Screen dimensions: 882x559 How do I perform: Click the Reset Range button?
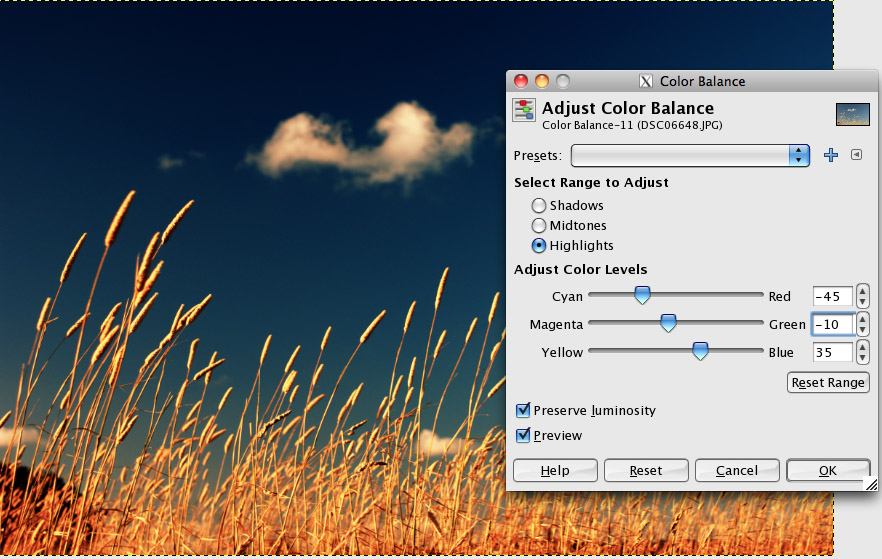(x=828, y=382)
